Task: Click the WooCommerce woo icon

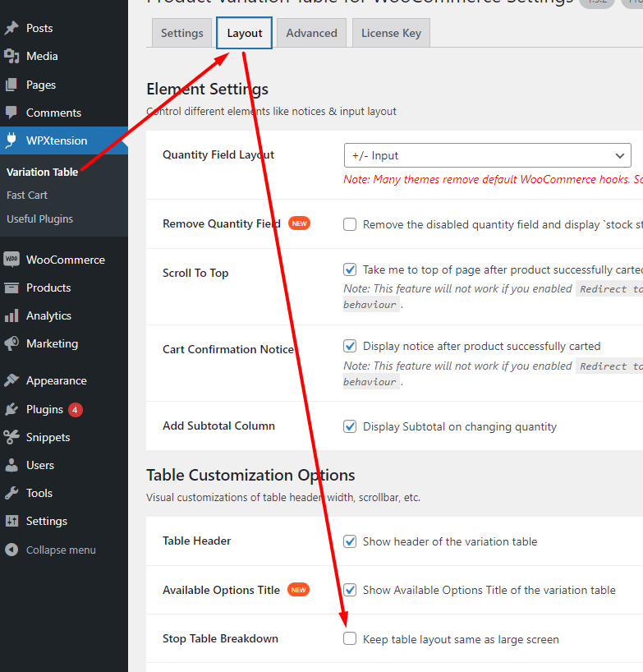Action: pos(11,260)
